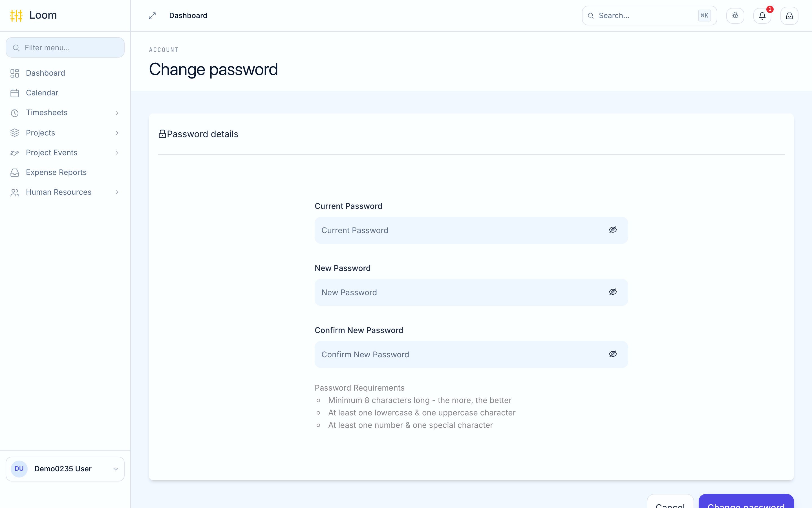This screenshot has width=812, height=508.
Task: Open the bug report icon
Action: tap(735, 16)
